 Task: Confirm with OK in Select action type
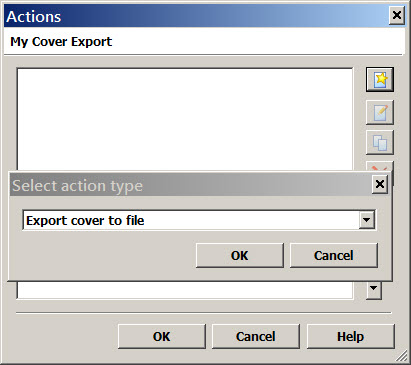pyautogui.click(x=240, y=255)
